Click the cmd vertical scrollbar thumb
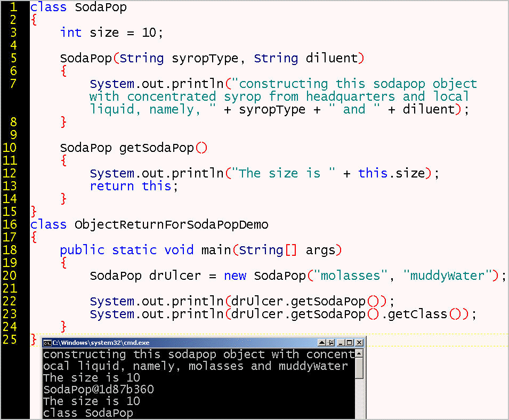 pos(359,368)
